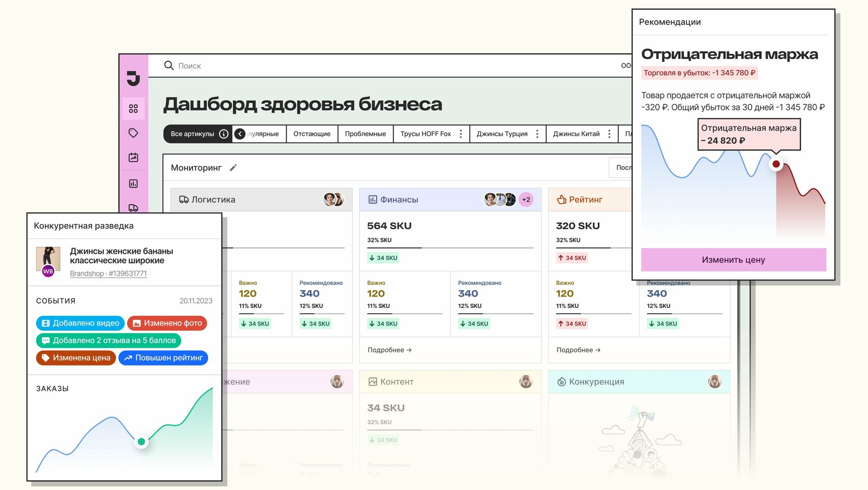Click the search magnifier icon
868x490 pixels.
168,66
